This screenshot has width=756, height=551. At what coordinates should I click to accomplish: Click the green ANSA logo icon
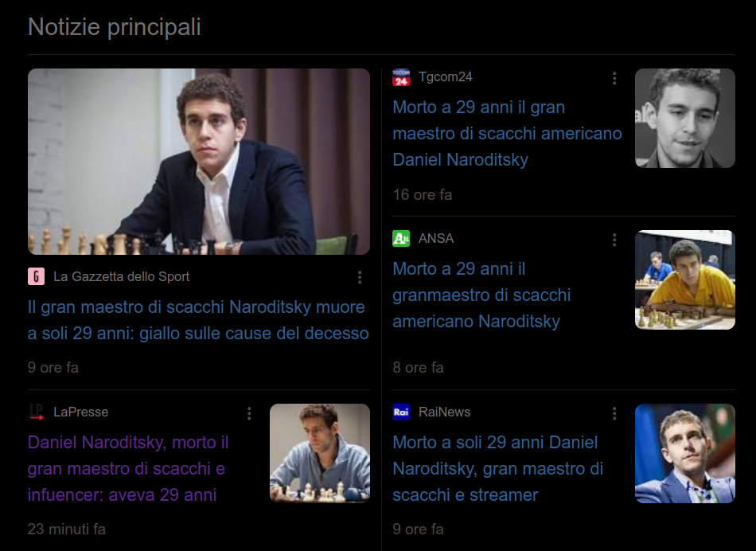[401, 238]
